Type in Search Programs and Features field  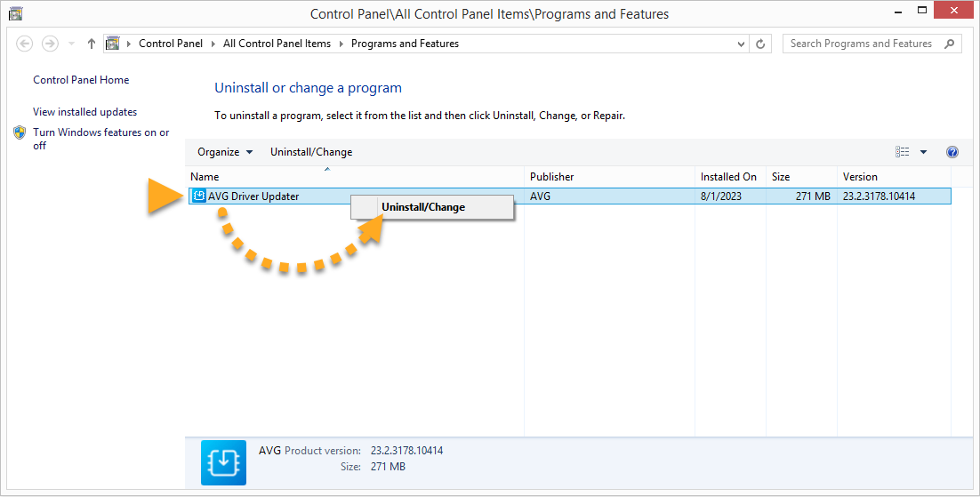tap(859, 44)
